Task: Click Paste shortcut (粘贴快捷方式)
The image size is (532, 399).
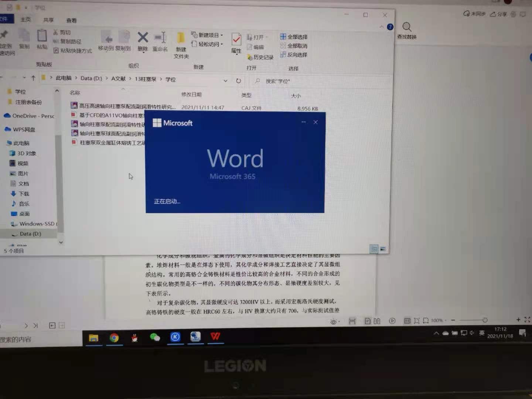Action: (72, 51)
